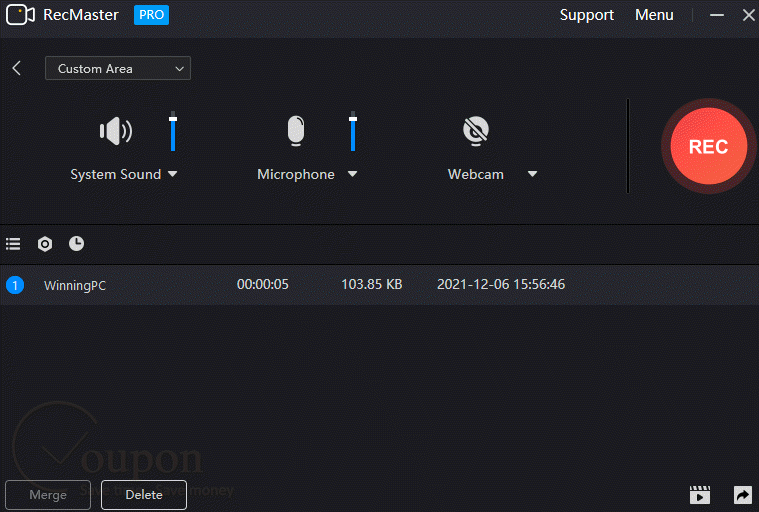The image size is (759, 512).
Task: Go back using the left arrow
Action: (17, 68)
